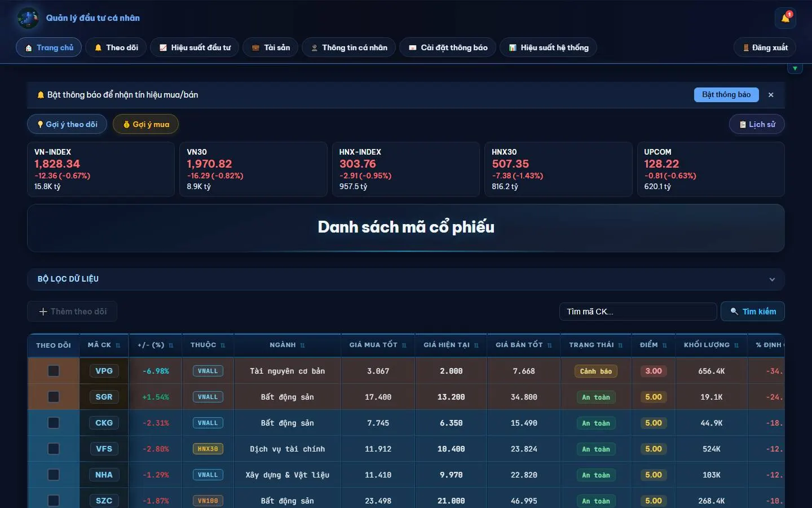Check the watch box for CKG
The image size is (812, 508).
tap(54, 423)
